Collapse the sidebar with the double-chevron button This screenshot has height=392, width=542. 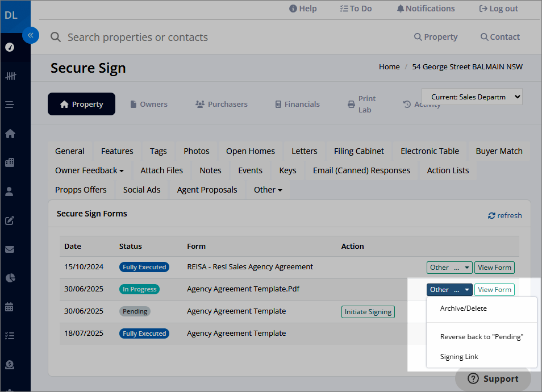click(x=31, y=35)
